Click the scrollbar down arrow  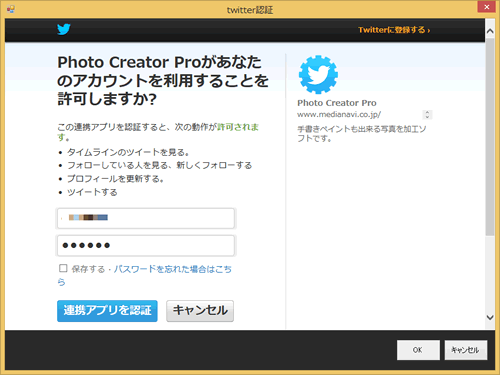click(490, 317)
